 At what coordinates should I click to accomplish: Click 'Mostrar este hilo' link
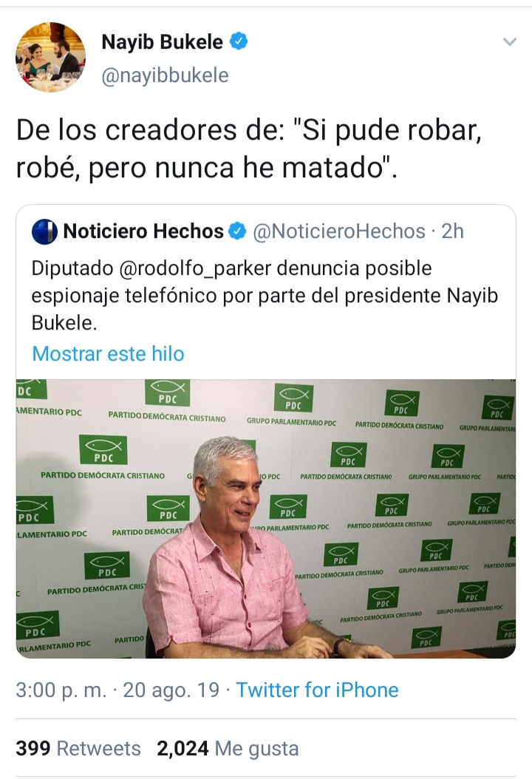109,354
